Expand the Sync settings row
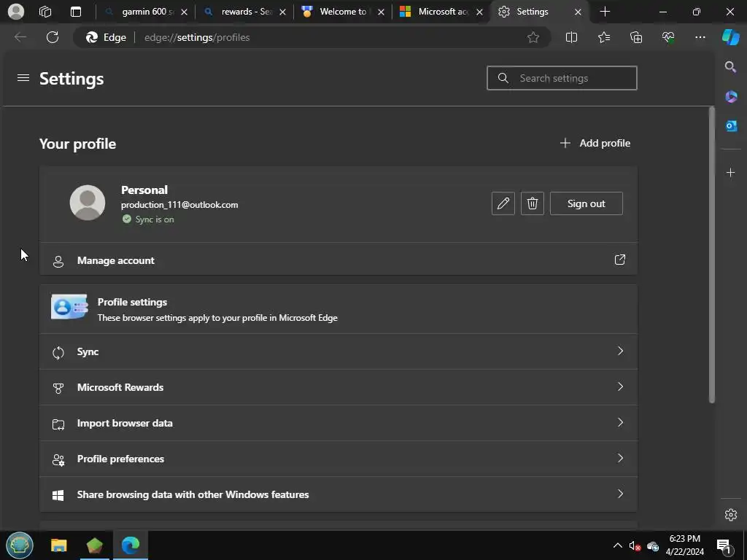The image size is (747, 560). click(338, 351)
